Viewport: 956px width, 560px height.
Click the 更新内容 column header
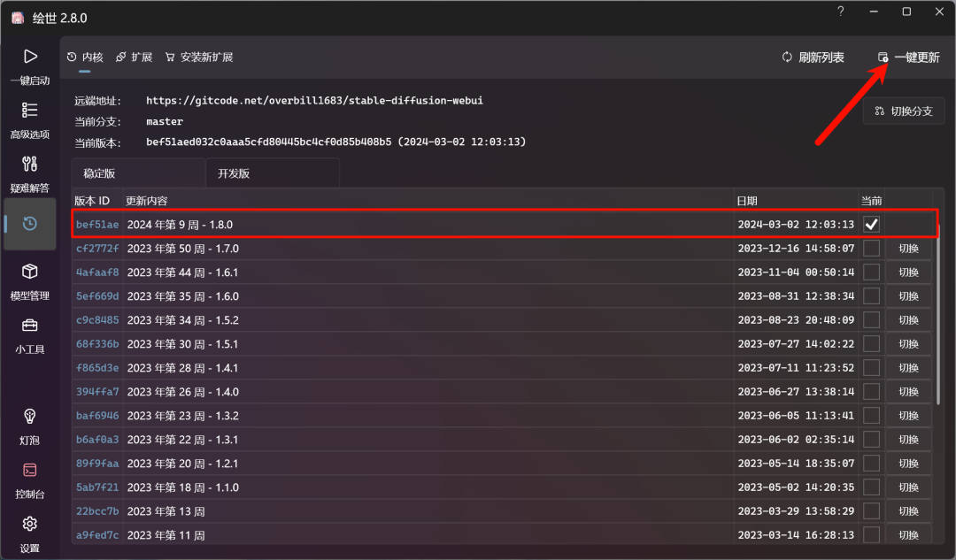(146, 201)
